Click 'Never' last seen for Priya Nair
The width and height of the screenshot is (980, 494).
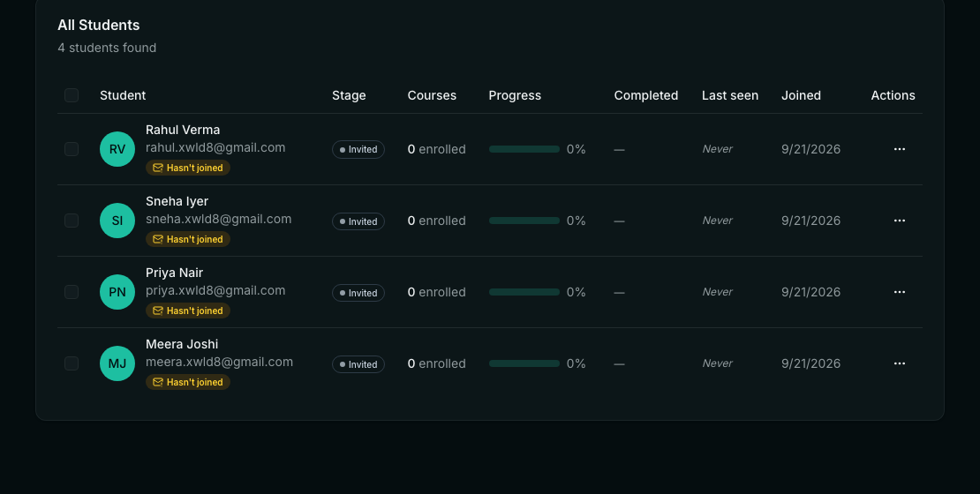click(x=717, y=292)
